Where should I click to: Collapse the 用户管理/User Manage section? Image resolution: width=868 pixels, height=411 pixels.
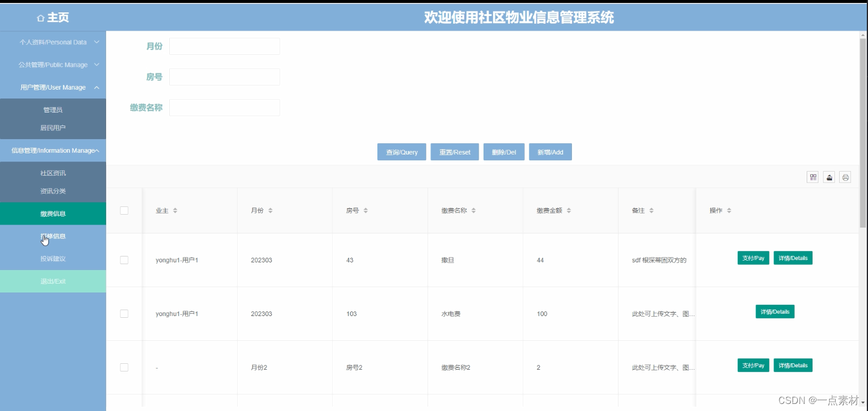pyautogui.click(x=53, y=87)
